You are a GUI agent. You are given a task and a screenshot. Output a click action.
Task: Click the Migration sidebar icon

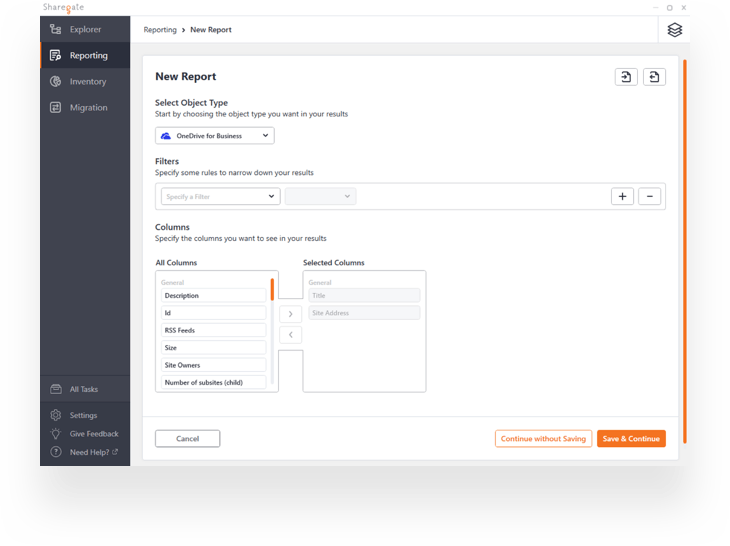click(55, 108)
